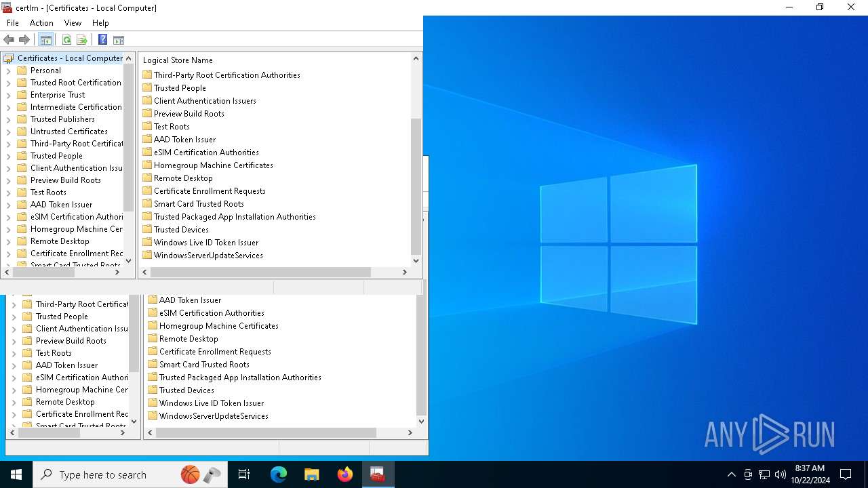Select Remote Desktop in the lower window list
Image resolution: width=868 pixels, height=488 pixels.
pos(189,339)
